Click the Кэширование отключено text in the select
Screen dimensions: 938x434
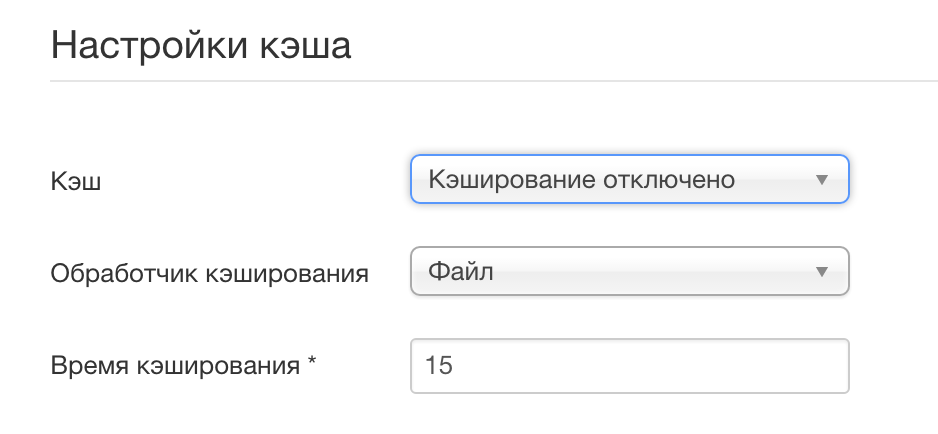tap(581, 181)
